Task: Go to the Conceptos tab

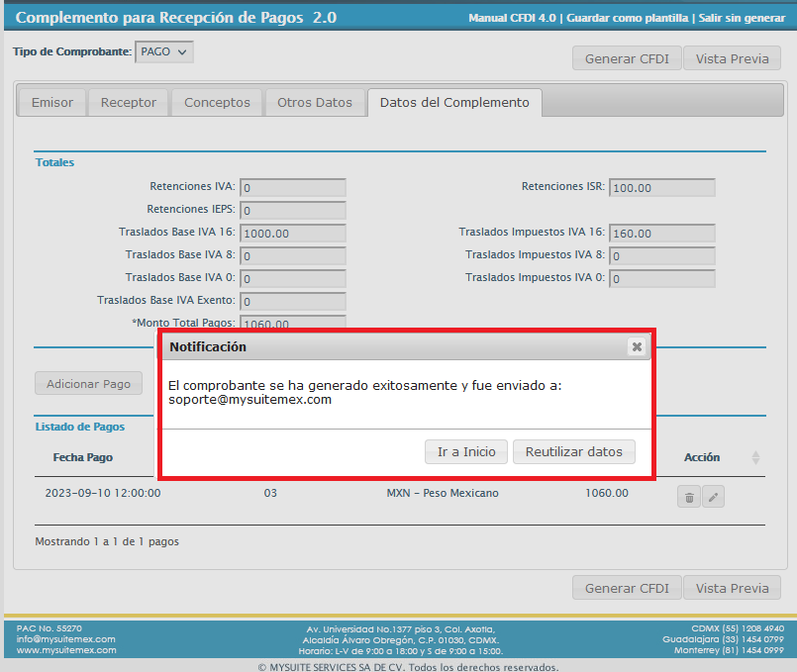Action: (217, 103)
